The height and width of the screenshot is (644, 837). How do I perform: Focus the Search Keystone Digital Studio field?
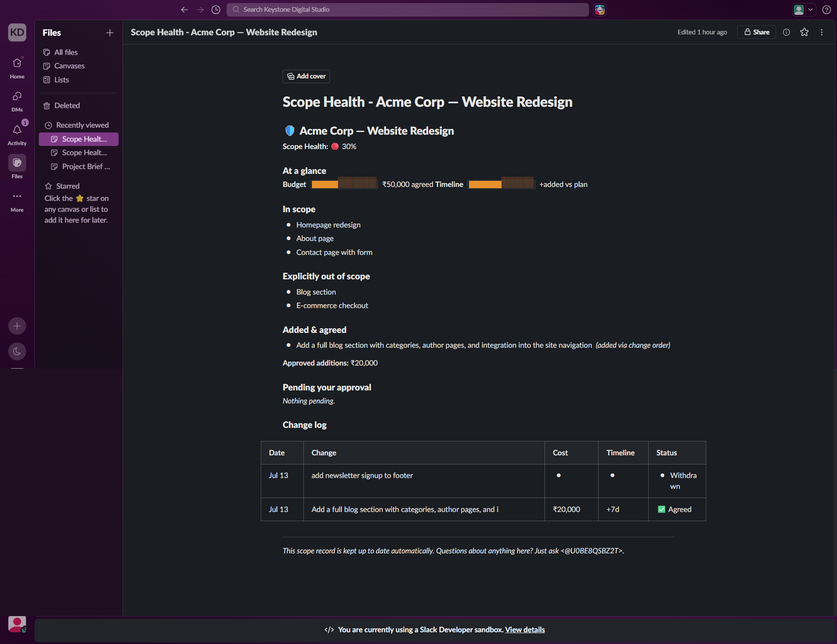(408, 10)
